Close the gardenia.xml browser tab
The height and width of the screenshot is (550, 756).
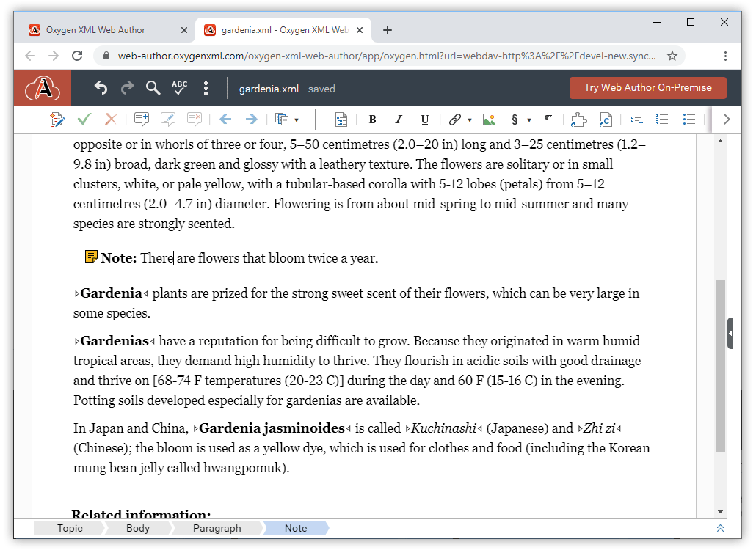[x=360, y=30]
